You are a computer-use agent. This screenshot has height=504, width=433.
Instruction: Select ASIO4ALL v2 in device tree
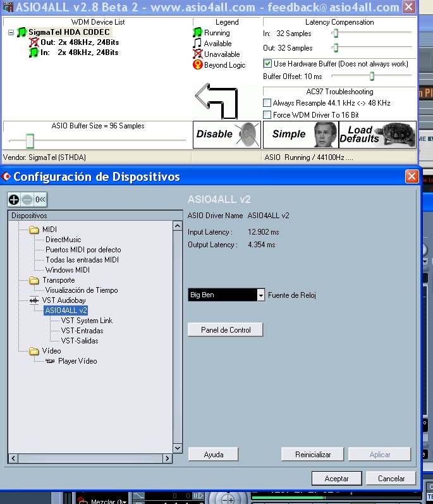click(x=66, y=310)
